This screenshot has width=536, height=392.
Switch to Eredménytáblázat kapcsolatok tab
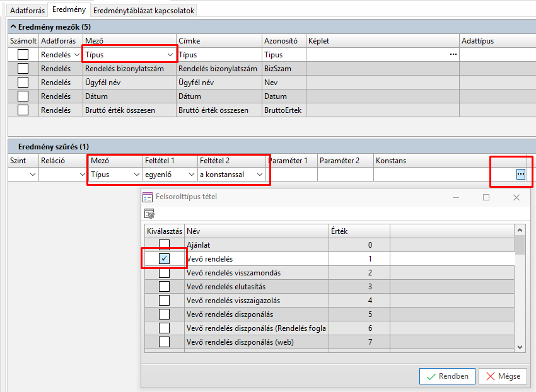click(x=144, y=11)
